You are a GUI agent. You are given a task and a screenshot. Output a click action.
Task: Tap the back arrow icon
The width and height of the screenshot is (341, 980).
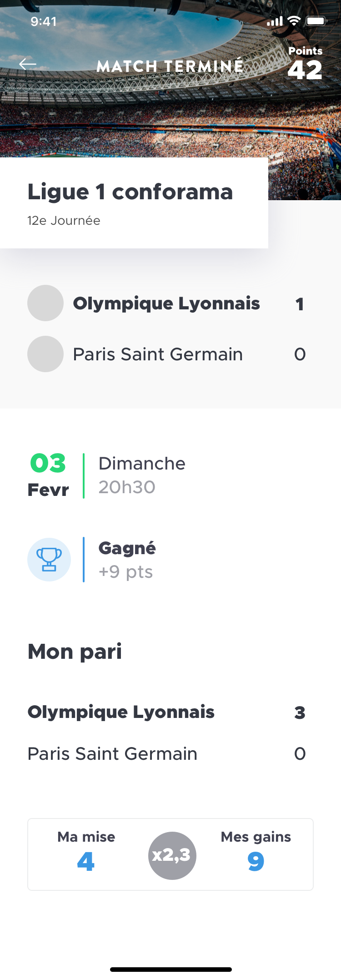[28, 65]
